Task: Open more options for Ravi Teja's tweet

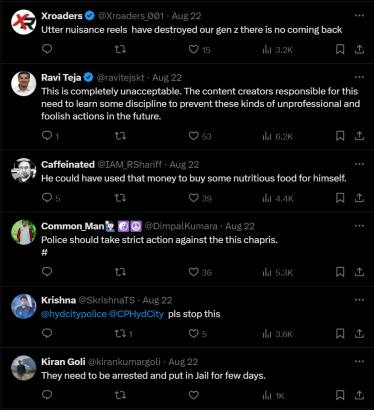Action: pos(359,77)
